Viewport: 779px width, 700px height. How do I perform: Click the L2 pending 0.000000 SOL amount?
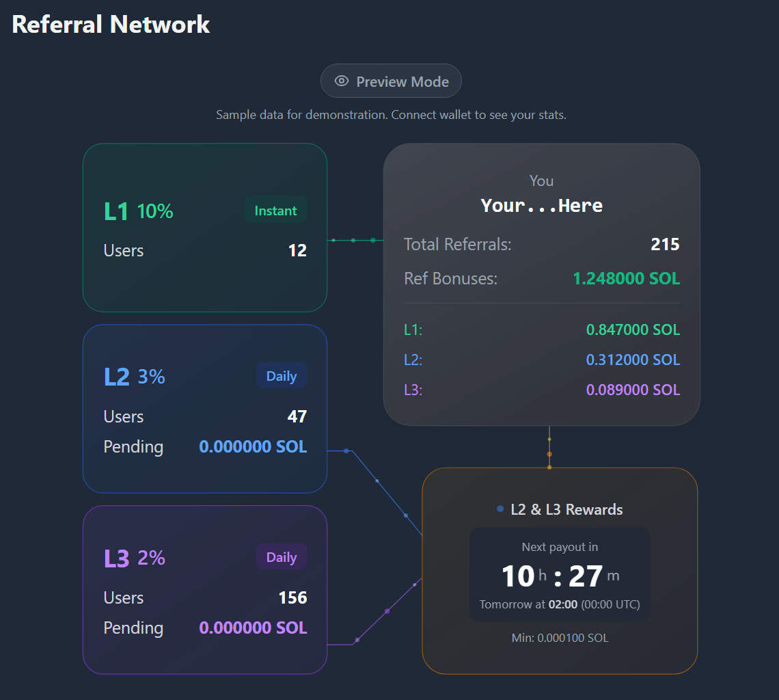click(x=253, y=446)
